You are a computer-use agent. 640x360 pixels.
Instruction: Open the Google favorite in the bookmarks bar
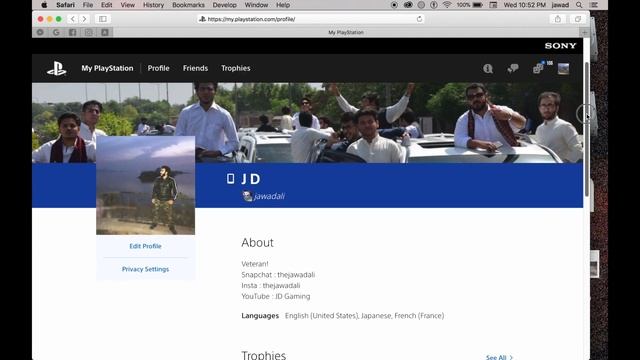point(56,32)
